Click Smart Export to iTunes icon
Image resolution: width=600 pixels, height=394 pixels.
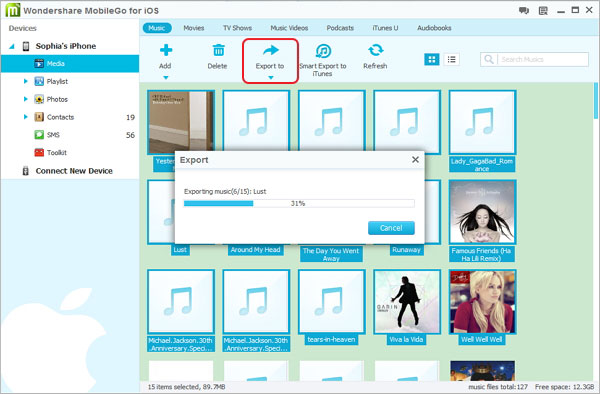(323, 51)
